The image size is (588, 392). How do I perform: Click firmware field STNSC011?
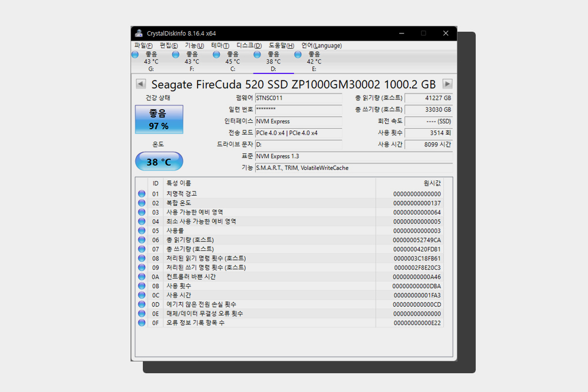click(299, 98)
